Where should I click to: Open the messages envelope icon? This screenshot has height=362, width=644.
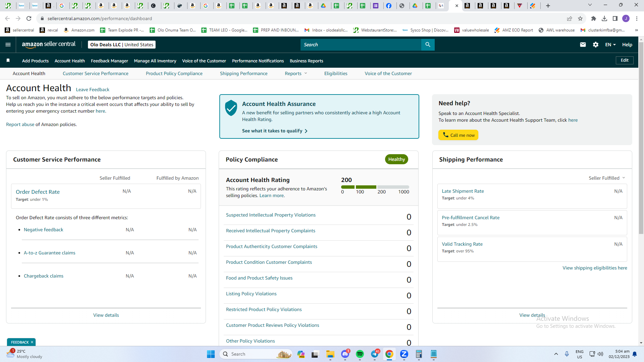pyautogui.click(x=583, y=45)
